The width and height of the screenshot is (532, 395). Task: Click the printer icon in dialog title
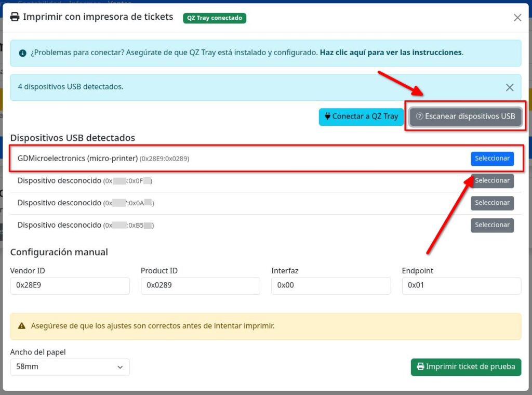click(16, 17)
